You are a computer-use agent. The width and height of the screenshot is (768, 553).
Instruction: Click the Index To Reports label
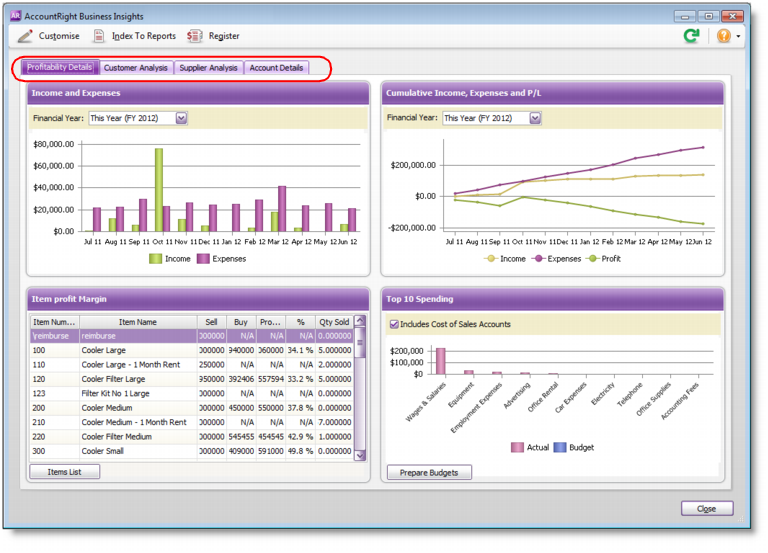(x=144, y=36)
